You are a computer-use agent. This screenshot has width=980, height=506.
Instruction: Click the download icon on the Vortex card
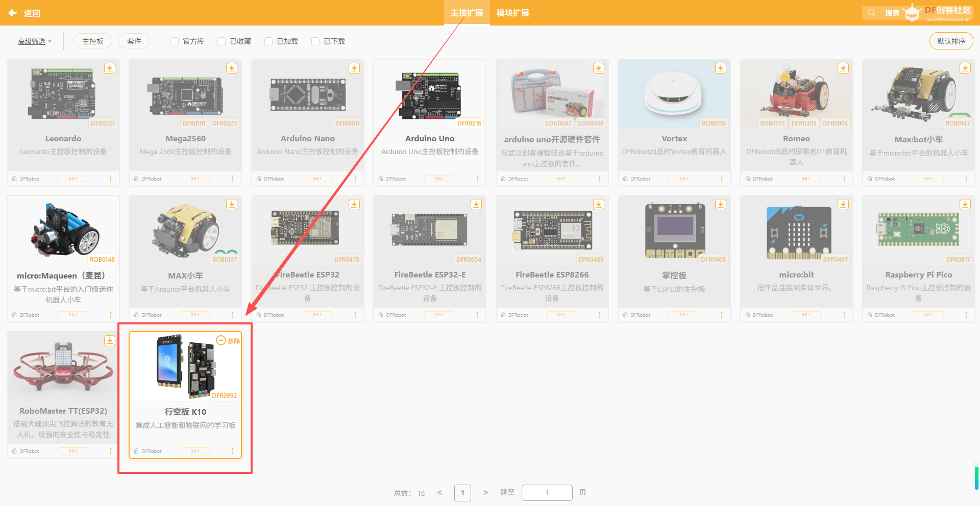point(721,68)
